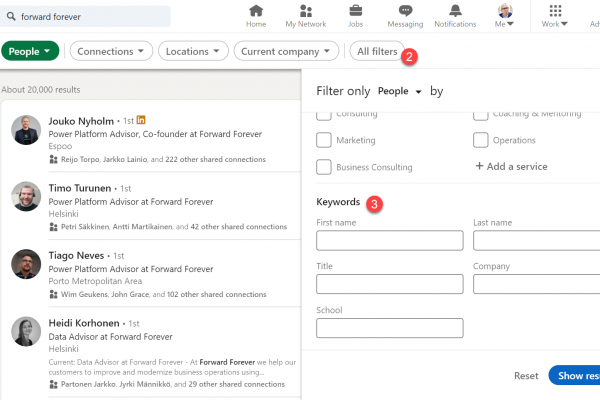The width and height of the screenshot is (600, 400).
Task: Click shared connections icon in Heidi's row
Action: point(53,384)
